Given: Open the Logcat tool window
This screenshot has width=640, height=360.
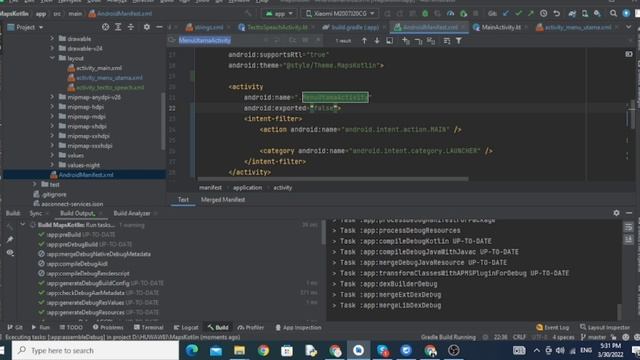Looking at the screenshot, I should 186,327.
